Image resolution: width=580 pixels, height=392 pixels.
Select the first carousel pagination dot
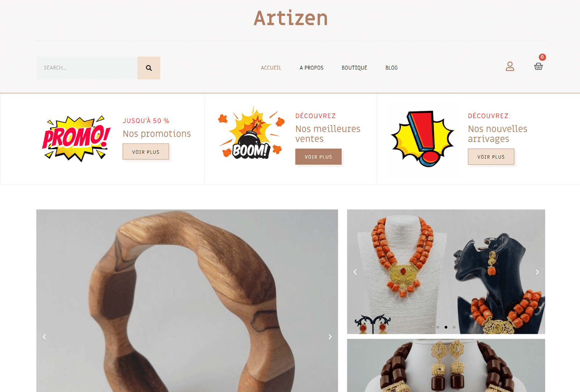tap(438, 327)
